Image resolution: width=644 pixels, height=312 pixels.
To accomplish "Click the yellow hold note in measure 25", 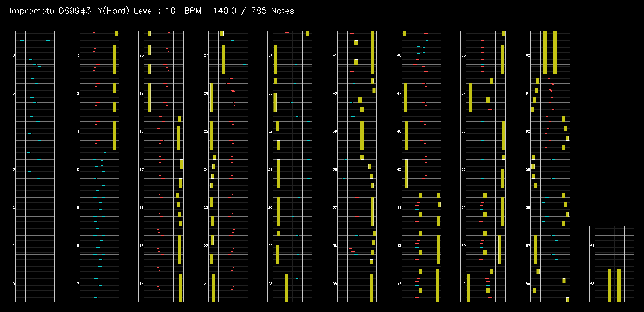I will [x=211, y=136].
